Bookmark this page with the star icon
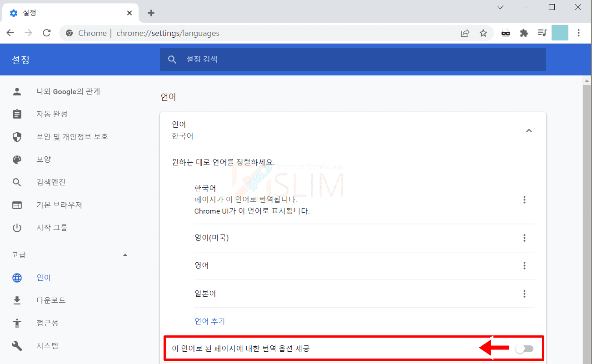The image size is (592, 364). pos(483,33)
